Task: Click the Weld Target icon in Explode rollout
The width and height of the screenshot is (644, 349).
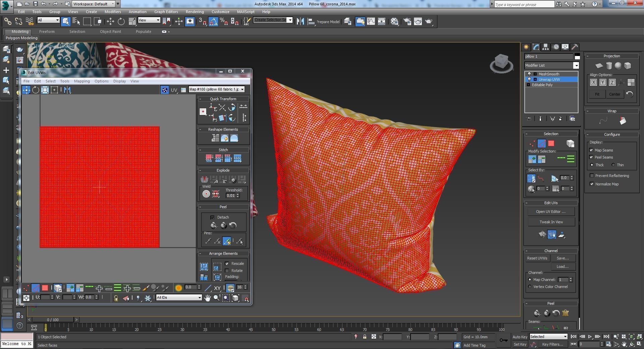Action: pyautogui.click(x=206, y=194)
